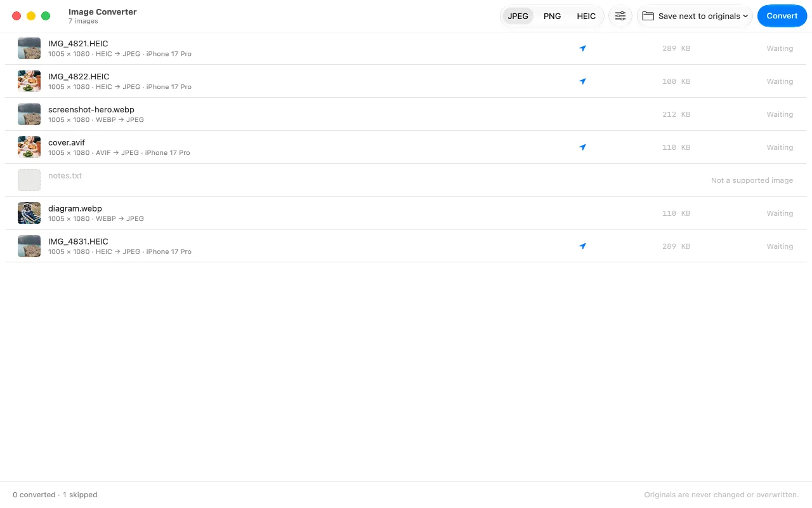Viewport: 812px width, 508px height.
Task: Open conversion settings sliders icon
Action: click(x=620, y=16)
